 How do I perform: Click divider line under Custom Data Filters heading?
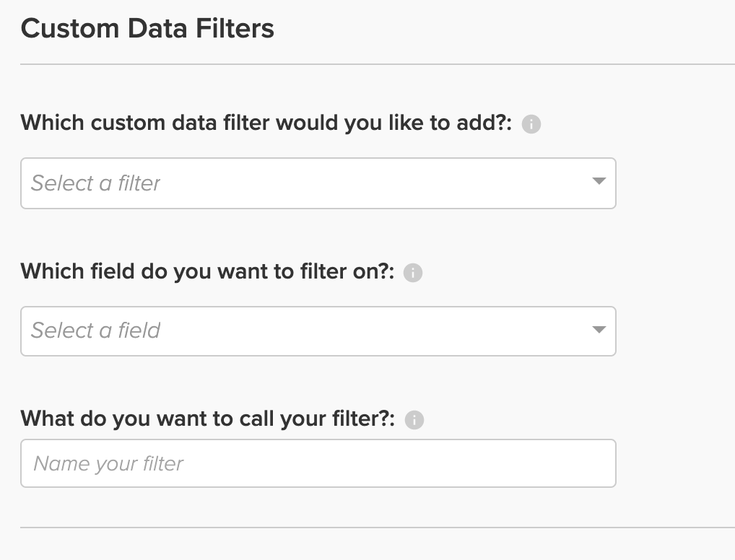[378, 64]
